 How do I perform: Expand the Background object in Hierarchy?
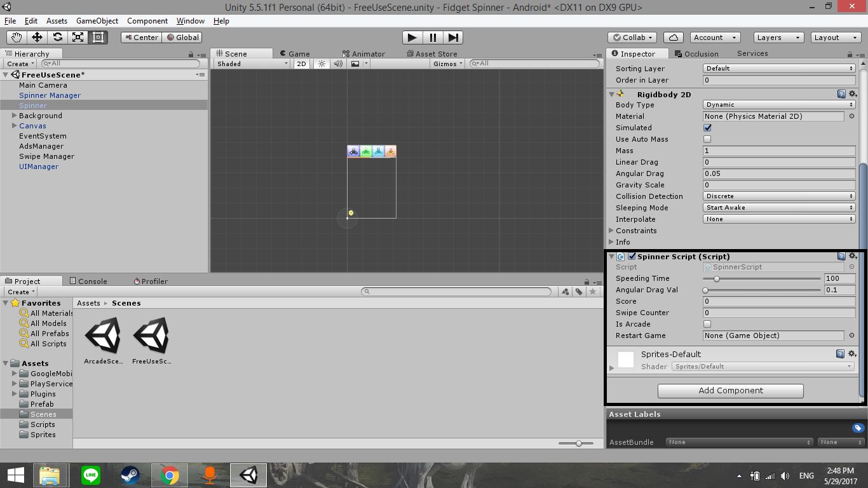point(14,116)
